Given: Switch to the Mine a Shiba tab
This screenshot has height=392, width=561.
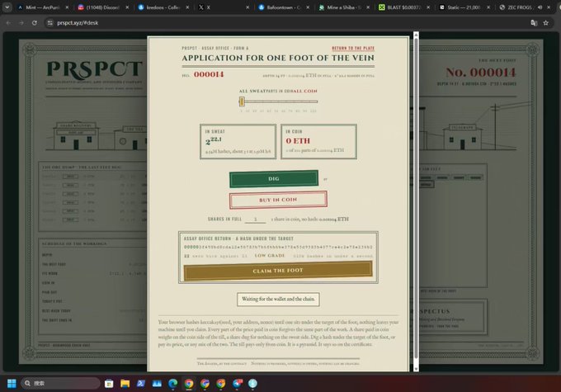Looking at the screenshot, I should tap(343, 7).
